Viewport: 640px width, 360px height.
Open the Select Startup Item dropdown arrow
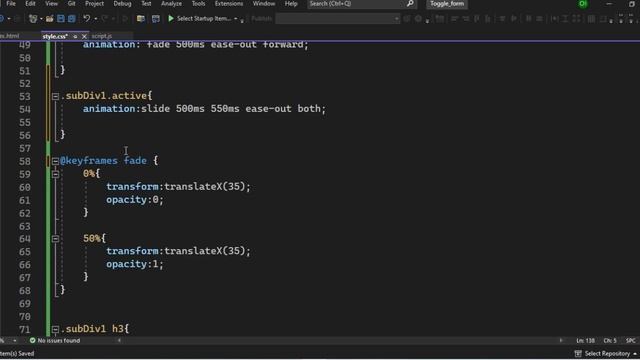click(x=236, y=19)
